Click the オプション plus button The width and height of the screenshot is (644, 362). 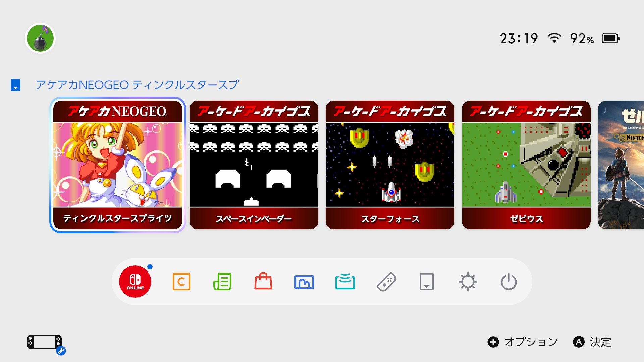523,342
